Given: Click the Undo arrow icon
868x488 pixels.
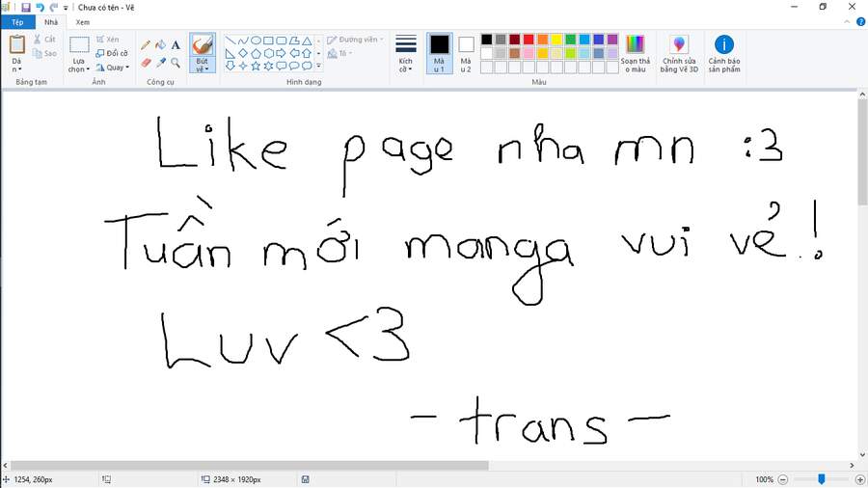Looking at the screenshot, I should (x=40, y=7).
